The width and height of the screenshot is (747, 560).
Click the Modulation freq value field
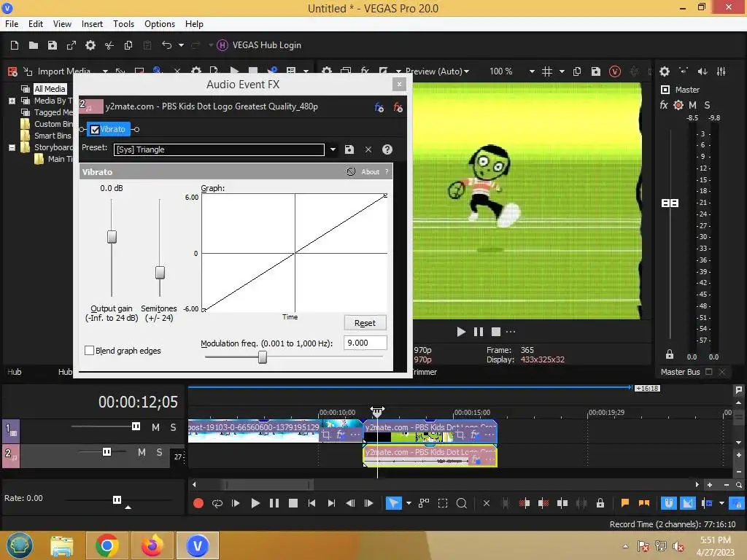coord(365,343)
